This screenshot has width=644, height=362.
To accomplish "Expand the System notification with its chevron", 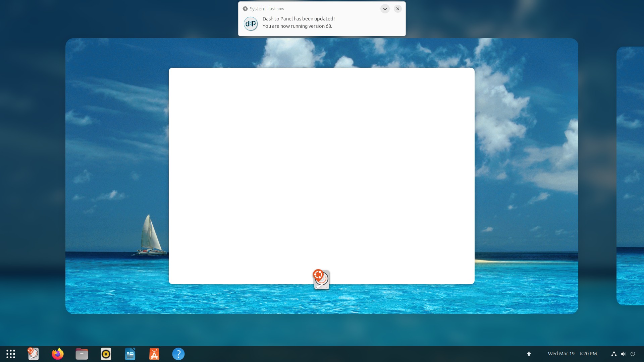I will pos(384,9).
